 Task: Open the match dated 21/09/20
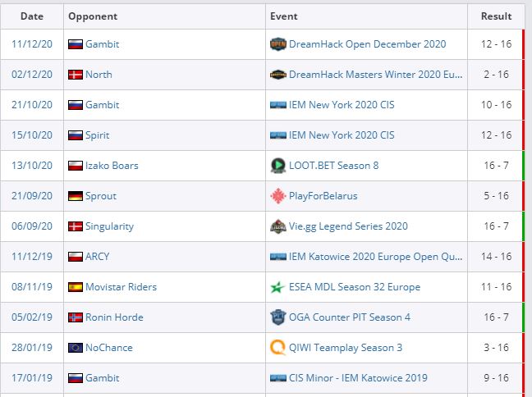[32, 196]
